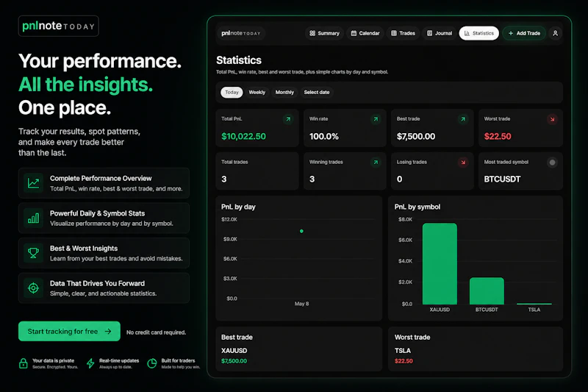Image resolution: width=588 pixels, height=392 pixels.
Task: Click the No credit card required text
Action: [156, 332]
